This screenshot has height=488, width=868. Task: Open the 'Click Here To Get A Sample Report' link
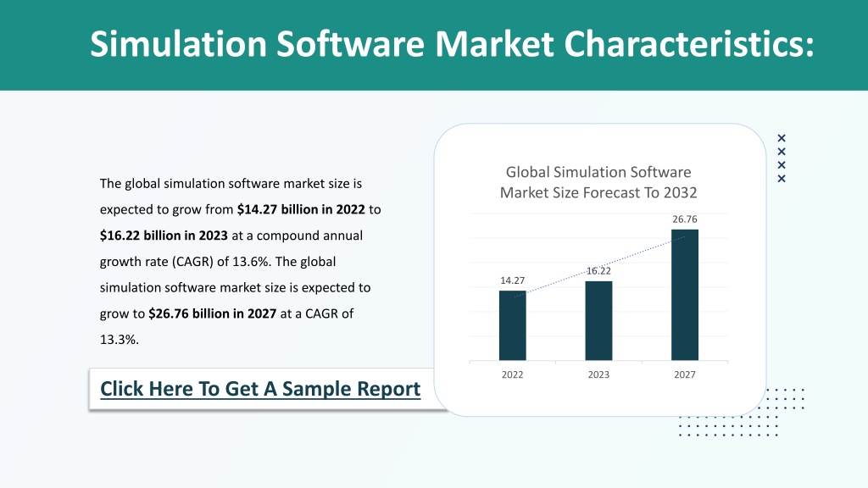[260, 388]
